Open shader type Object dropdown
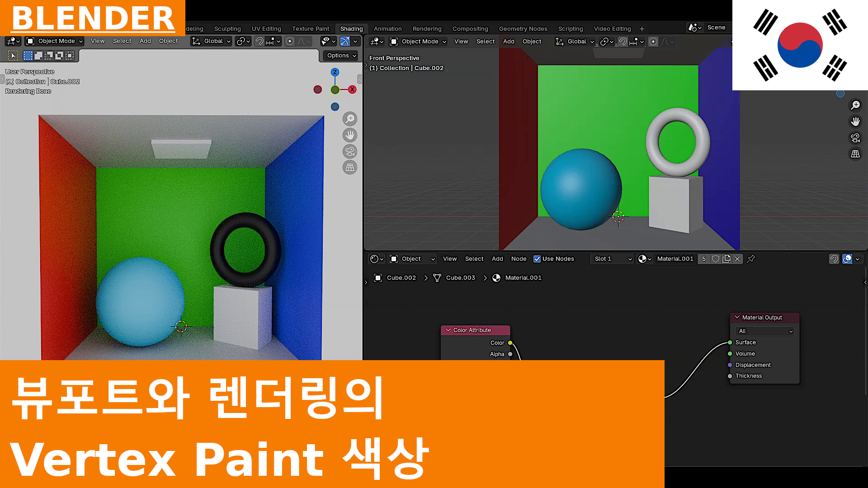 [x=412, y=259]
